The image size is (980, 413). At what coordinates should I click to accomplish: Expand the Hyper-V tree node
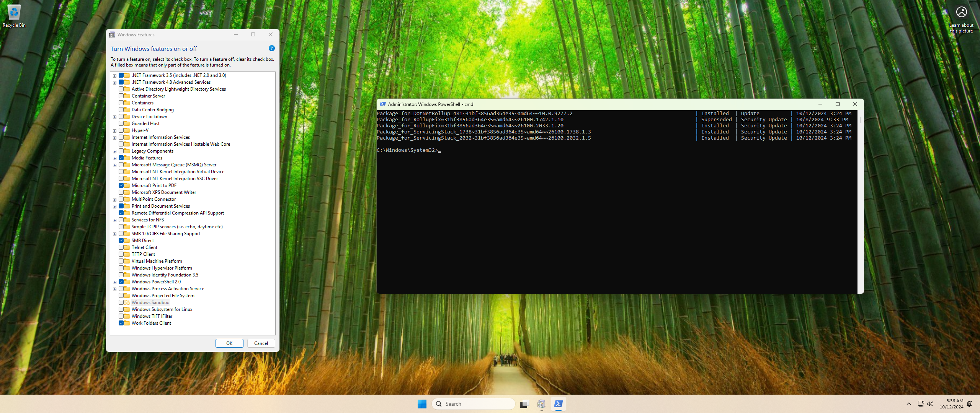(x=114, y=131)
